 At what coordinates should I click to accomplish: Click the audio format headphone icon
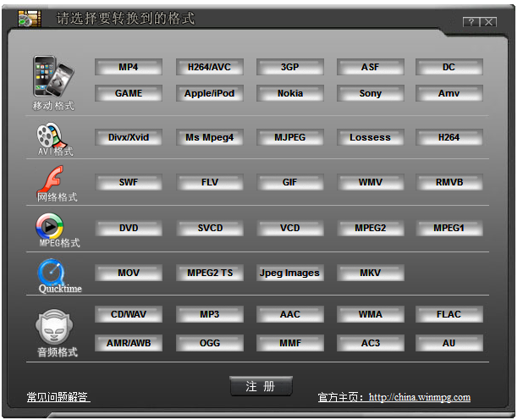click(x=54, y=327)
